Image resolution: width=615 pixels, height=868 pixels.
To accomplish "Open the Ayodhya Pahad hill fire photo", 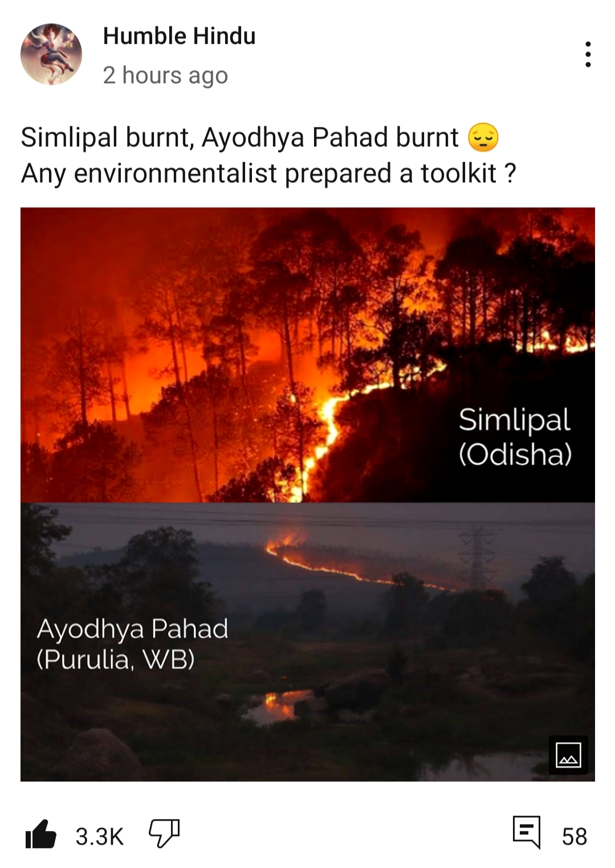I will point(308,642).
